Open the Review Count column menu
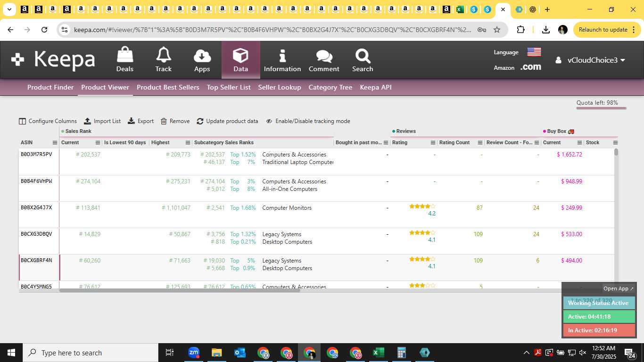This screenshot has width=644, height=362. click(537, 143)
